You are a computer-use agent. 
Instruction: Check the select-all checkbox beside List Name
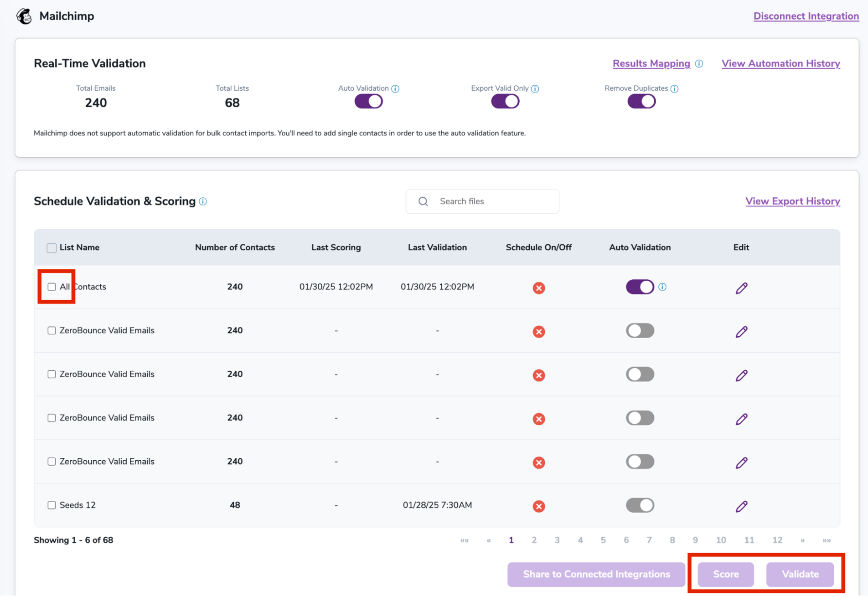point(52,248)
